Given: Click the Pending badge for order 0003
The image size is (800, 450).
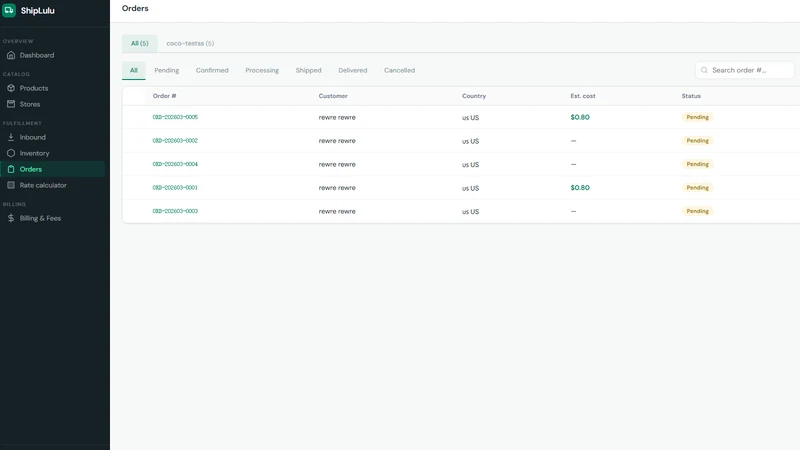Looking at the screenshot, I should [697, 211].
